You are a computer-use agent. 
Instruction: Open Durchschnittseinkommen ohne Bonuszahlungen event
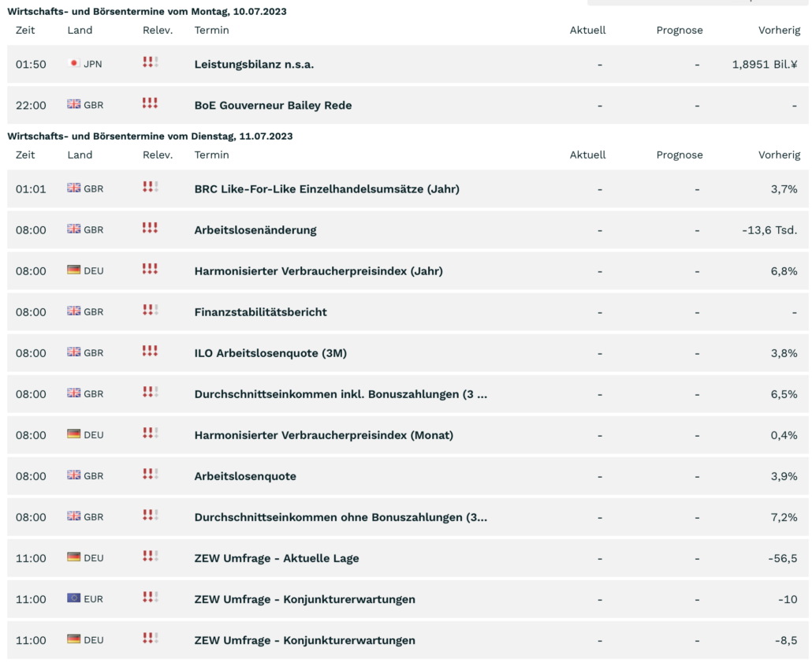point(341,517)
